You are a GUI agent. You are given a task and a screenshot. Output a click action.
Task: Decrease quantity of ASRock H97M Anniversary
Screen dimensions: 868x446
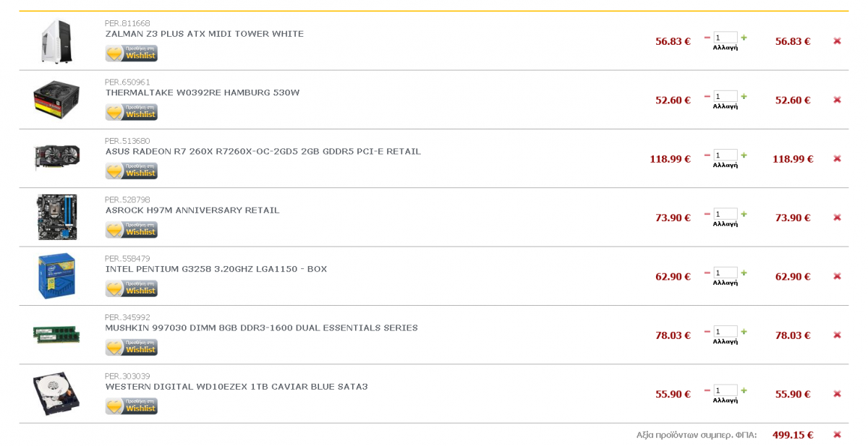coord(707,214)
